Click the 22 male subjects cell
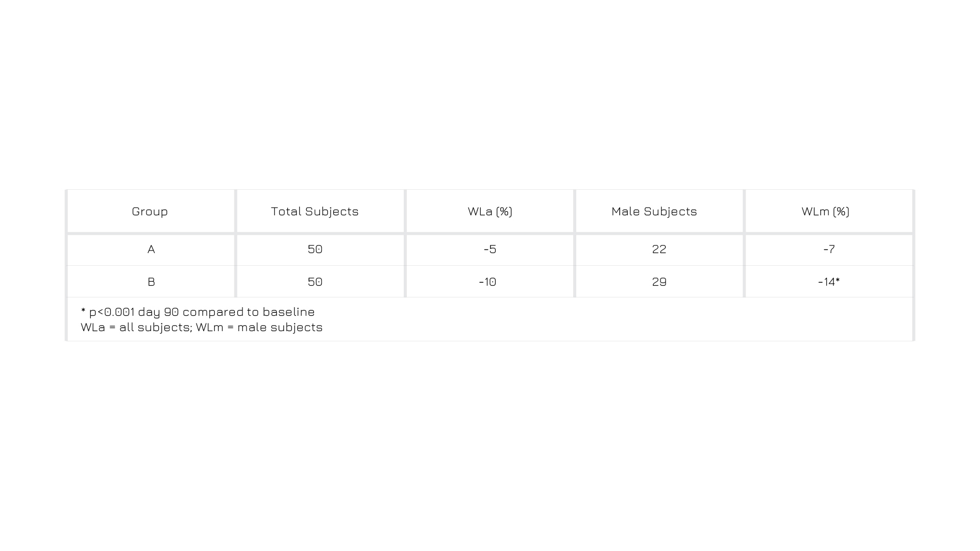This screenshot has height=551, width=980. 659,249
